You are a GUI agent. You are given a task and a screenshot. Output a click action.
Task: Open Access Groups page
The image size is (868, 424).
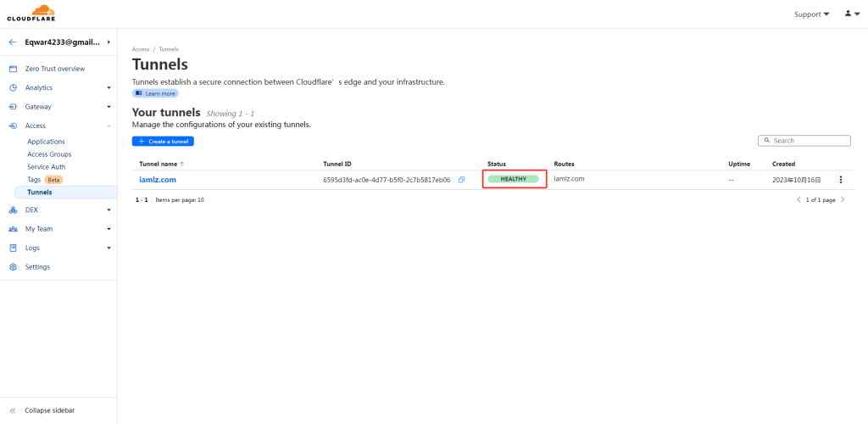pos(49,154)
